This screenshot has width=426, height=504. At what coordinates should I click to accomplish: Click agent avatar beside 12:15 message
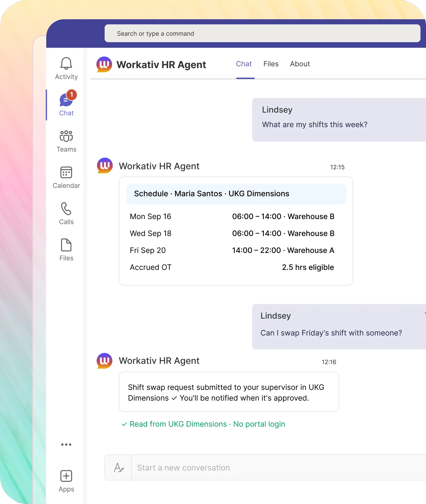tap(105, 165)
